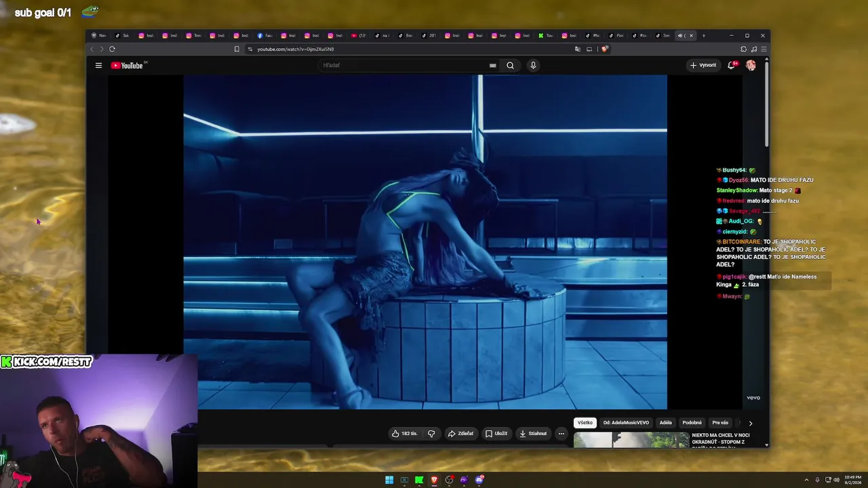Dislike the video with thumbs down

pyautogui.click(x=431, y=434)
